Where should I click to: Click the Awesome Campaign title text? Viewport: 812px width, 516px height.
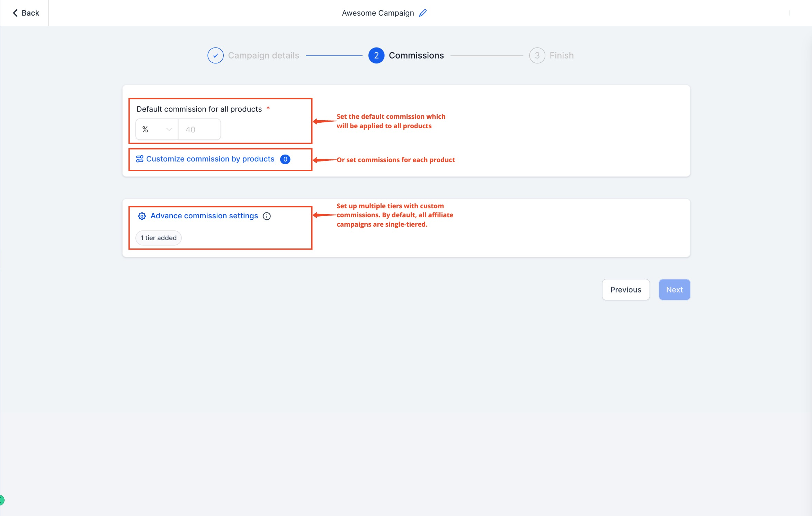point(378,13)
